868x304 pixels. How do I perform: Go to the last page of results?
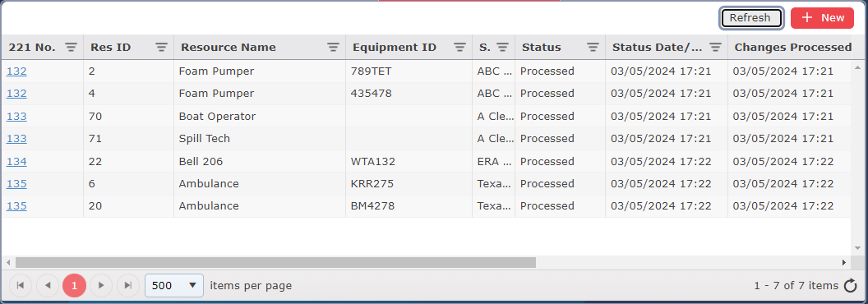128,286
